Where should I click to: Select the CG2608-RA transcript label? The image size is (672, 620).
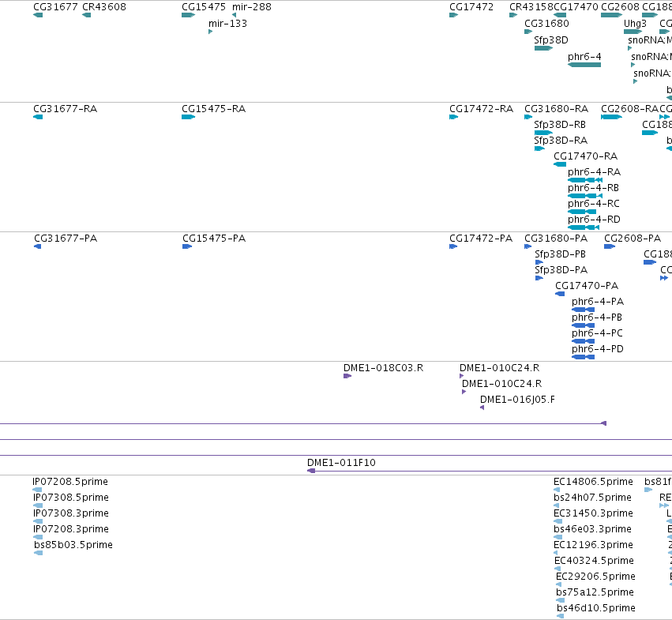point(629,109)
